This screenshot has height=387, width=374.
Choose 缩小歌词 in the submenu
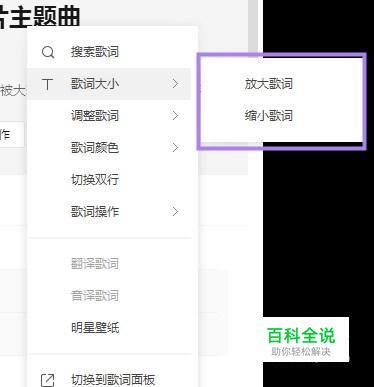[x=269, y=116]
